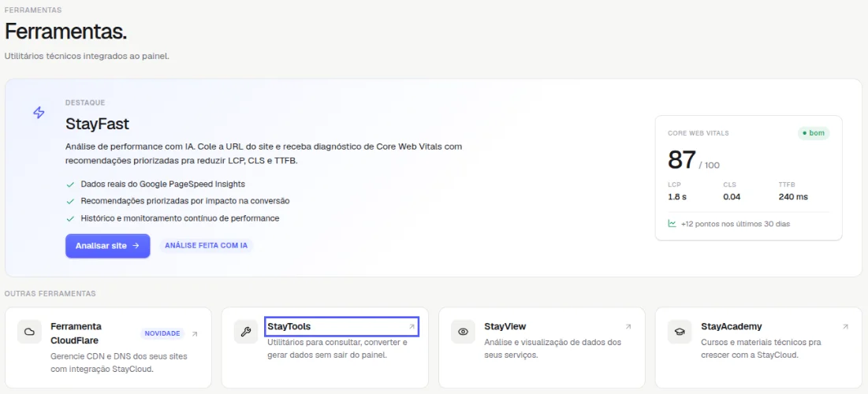Click the +12 pontos nos últimos 30 dias text

click(x=736, y=224)
